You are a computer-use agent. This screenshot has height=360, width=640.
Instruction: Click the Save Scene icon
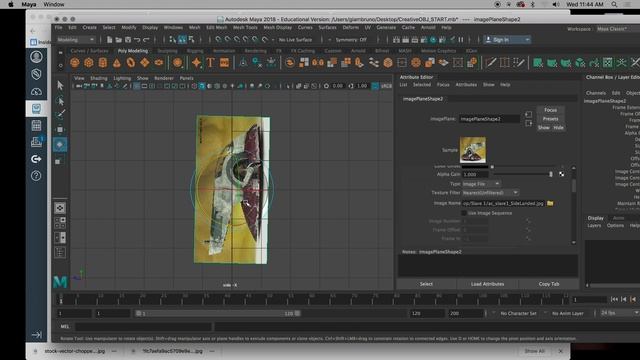128,40
